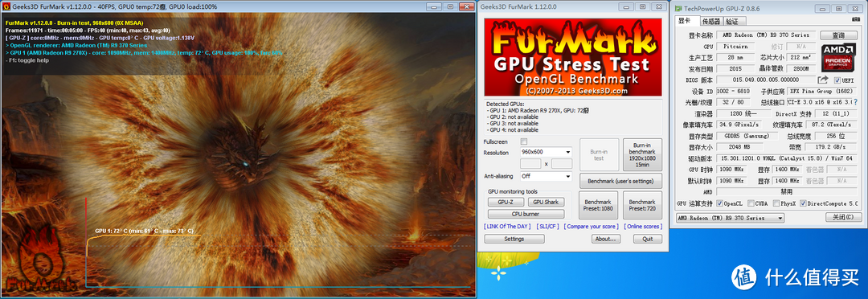This screenshot has height=299, width=868.
Task: Toggle the DirectCompute 5.0 checkbox
Action: 803,203
